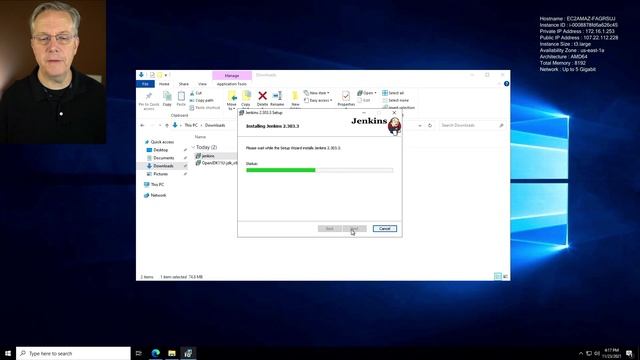Click the Refresh icon beside address bar
Image resolution: width=640 pixels, height=360 pixels.
[430, 125]
